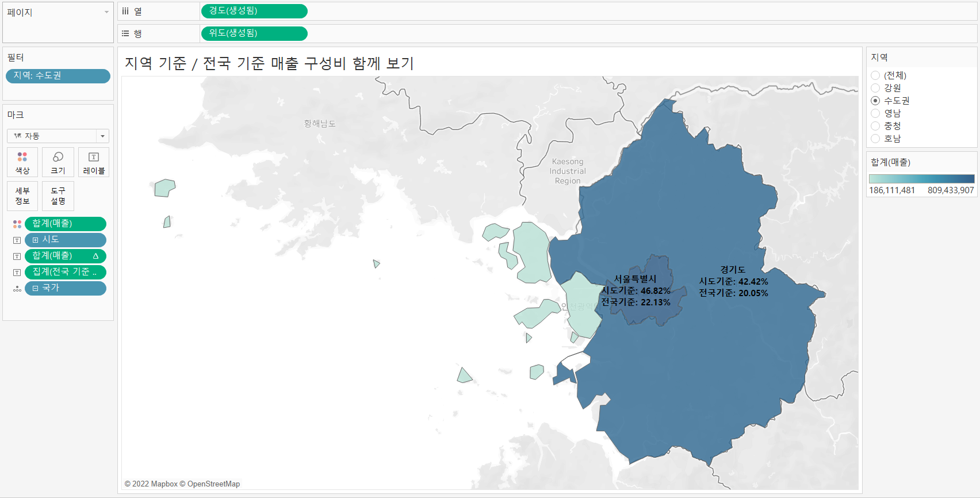Screen dimensions: 980x498
Task: Click the 위도(생성됨) pill in rows shelf
Action: click(254, 33)
